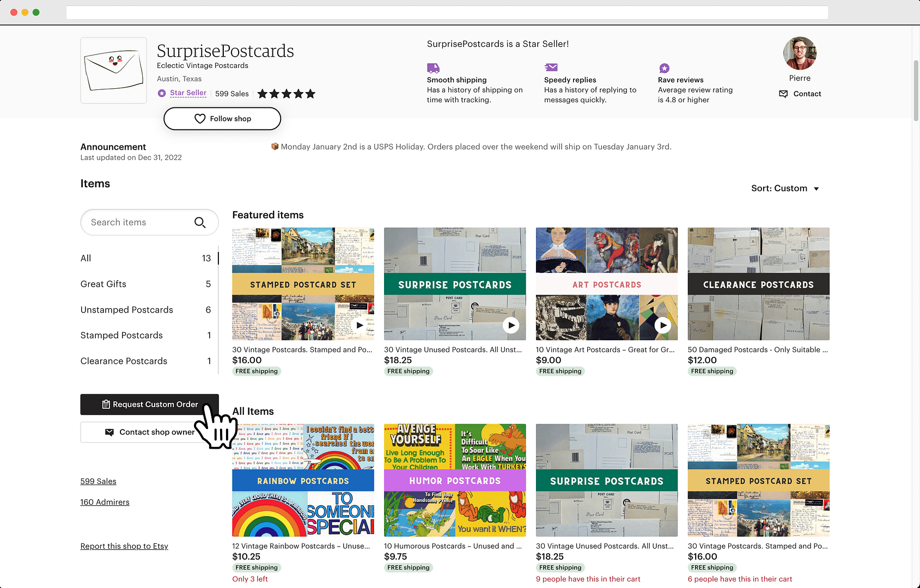
Task: Click FREE shipping badge under $9.75
Action: (409, 567)
